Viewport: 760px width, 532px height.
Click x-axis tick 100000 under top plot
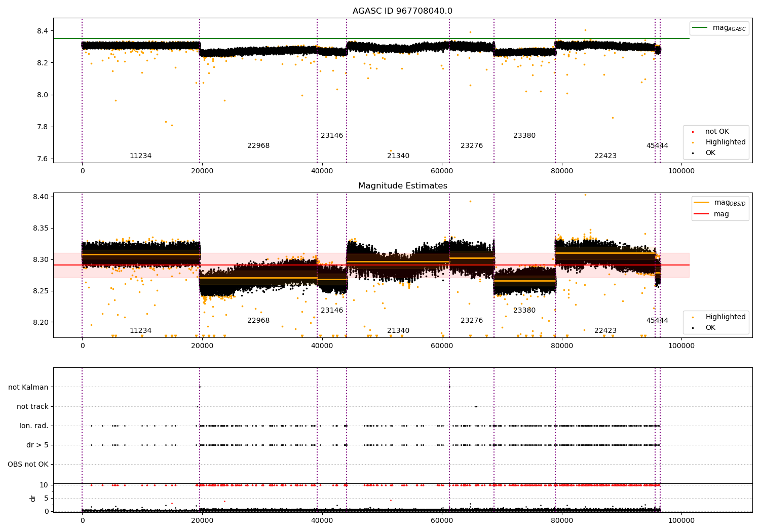681,171
